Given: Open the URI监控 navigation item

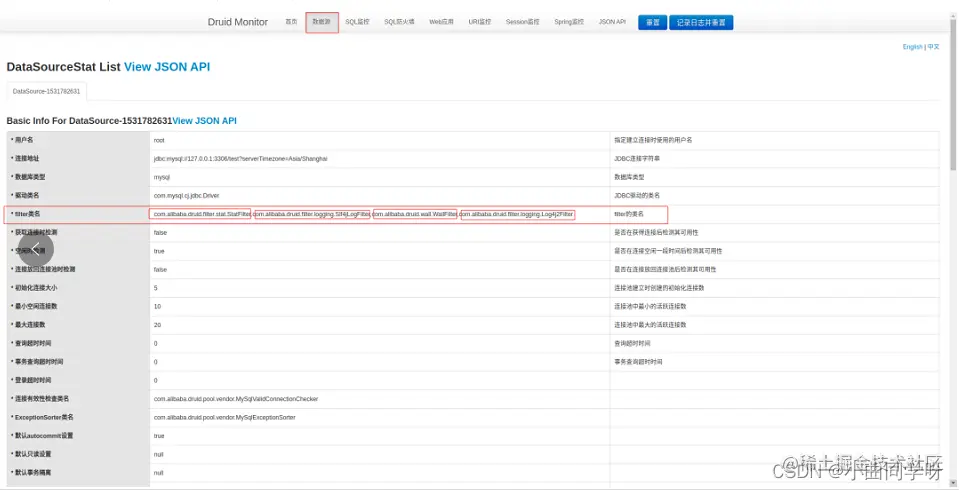Looking at the screenshot, I should pos(480,21).
